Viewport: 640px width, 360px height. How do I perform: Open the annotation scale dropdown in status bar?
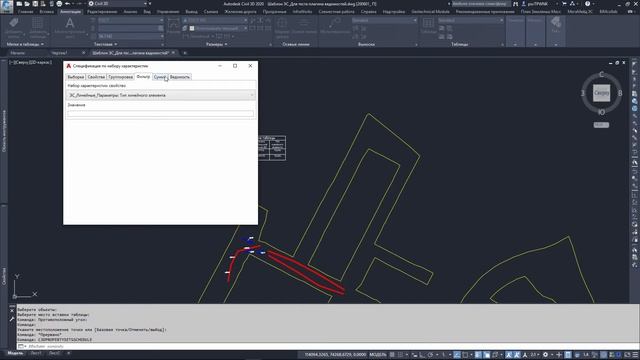(535, 355)
